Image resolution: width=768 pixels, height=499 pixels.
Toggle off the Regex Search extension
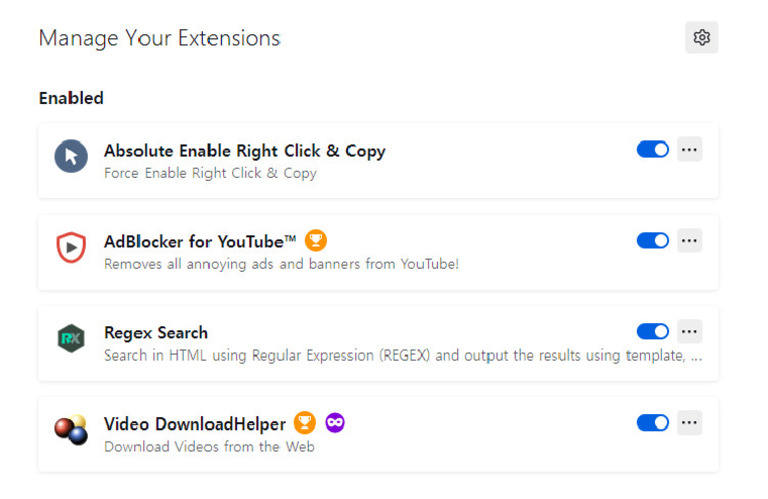[653, 332]
